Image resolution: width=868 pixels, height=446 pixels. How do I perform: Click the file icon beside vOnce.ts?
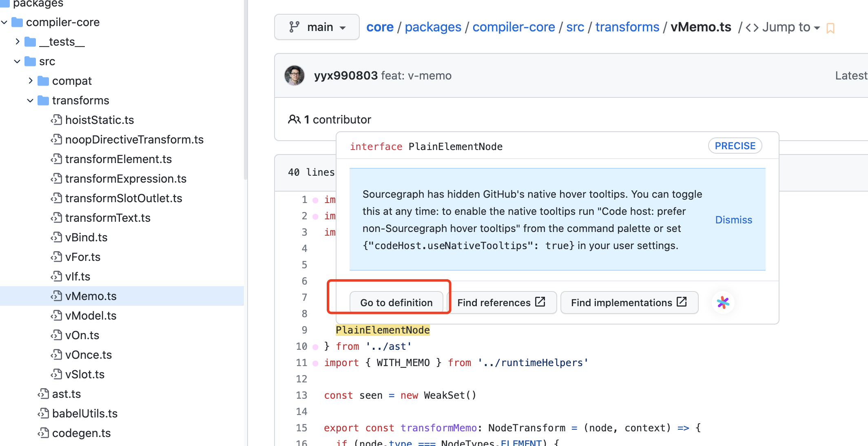coord(56,355)
